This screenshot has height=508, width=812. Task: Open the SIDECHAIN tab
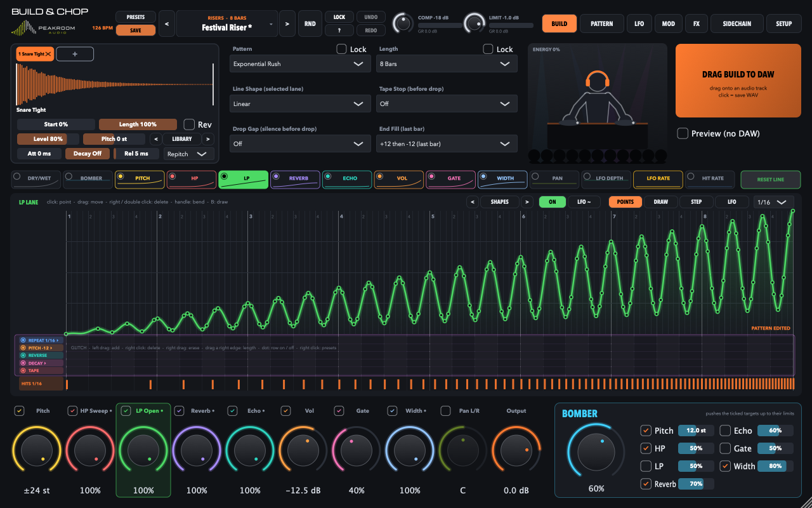[x=736, y=23]
